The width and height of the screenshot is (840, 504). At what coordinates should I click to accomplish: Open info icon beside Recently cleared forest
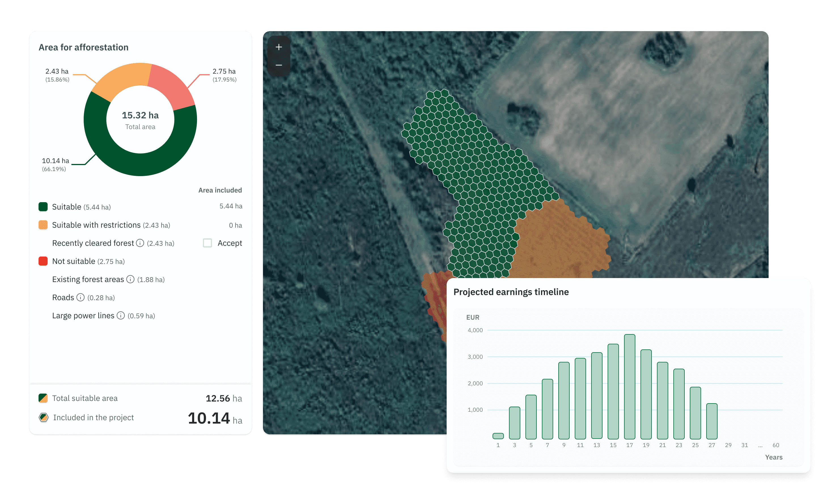coord(140,243)
